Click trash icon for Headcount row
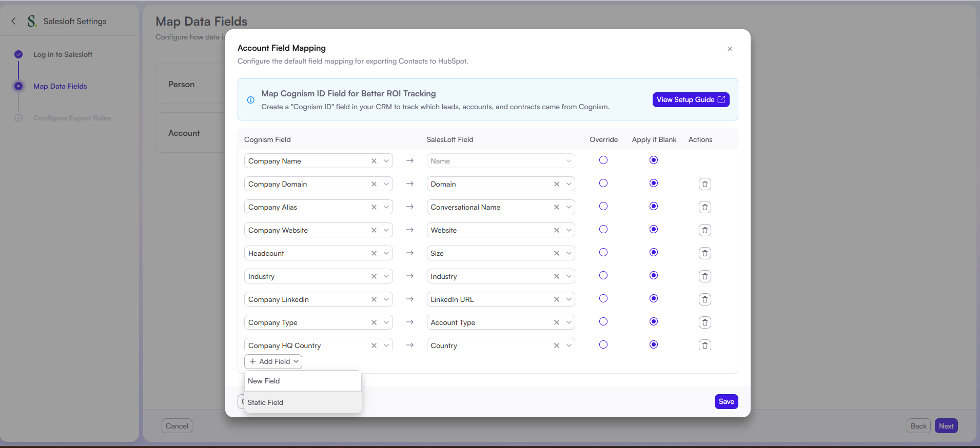This screenshot has width=980, height=448. click(x=704, y=253)
